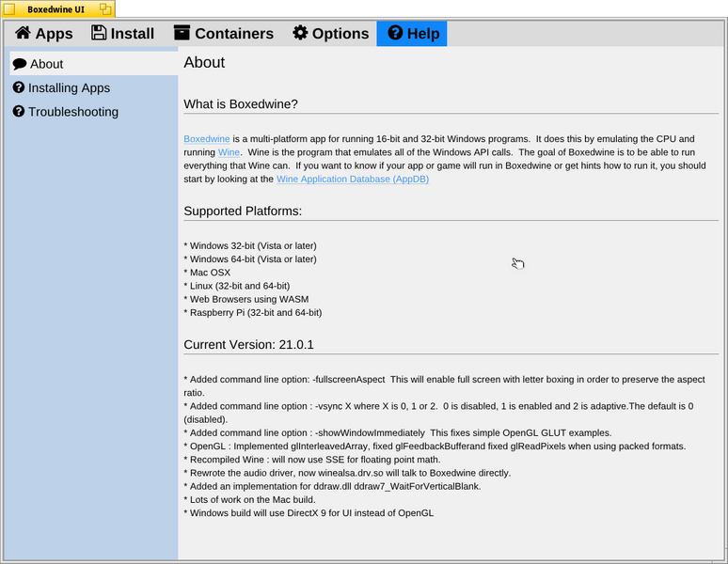728x564 pixels.
Task: Visit the Wine Application Database (AppDB) link
Action: [x=353, y=179]
